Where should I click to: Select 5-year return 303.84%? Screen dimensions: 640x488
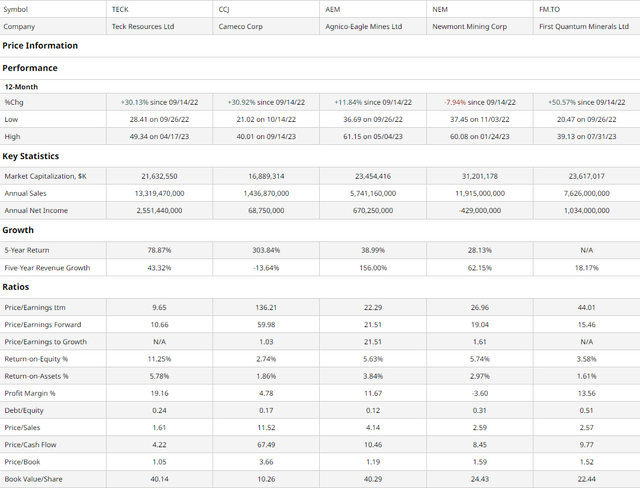point(266,250)
